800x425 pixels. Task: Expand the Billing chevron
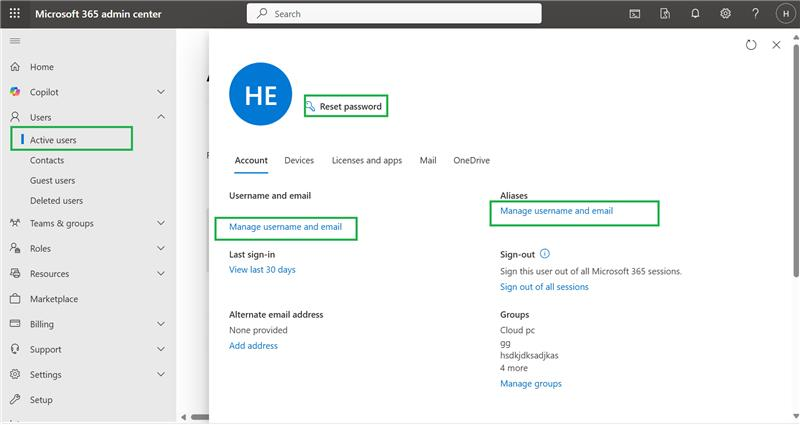(x=161, y=324)
